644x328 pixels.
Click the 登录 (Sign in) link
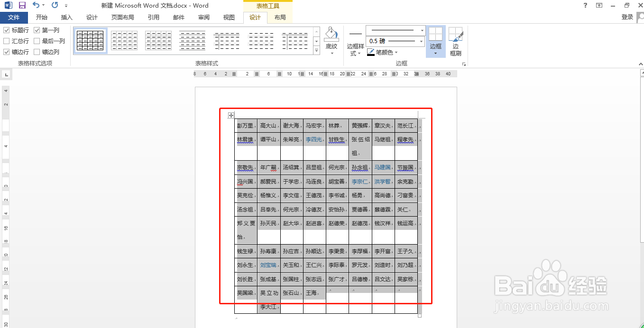627,17
